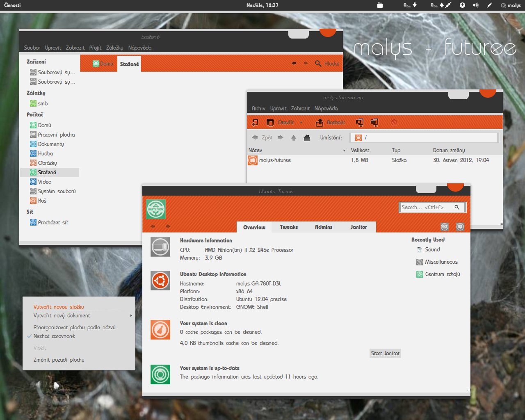
Task: Click Domů breadcrumb in path bar
Action: [103, 64]
